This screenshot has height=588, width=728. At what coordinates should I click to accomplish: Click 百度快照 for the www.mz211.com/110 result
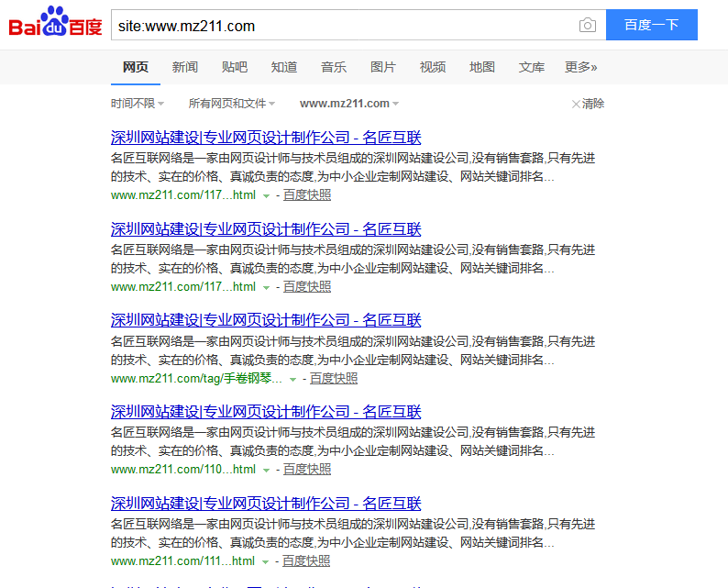(307, 470)
